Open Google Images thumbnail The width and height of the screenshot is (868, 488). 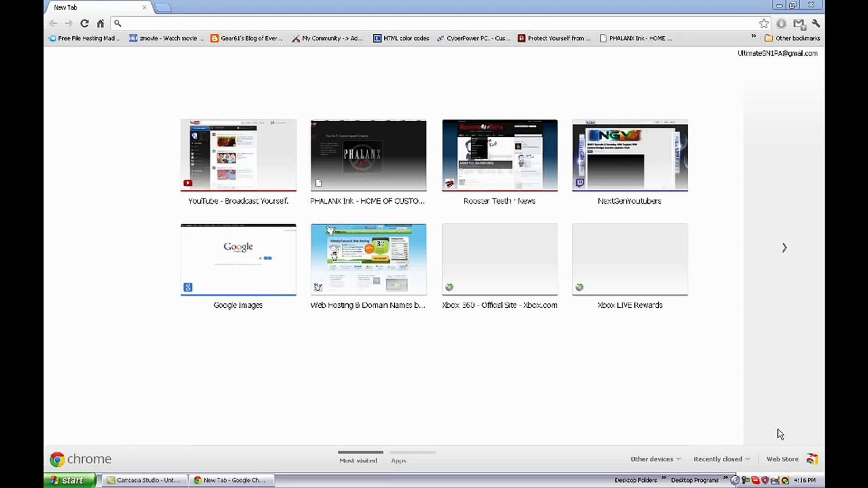(x=238, y=260)
